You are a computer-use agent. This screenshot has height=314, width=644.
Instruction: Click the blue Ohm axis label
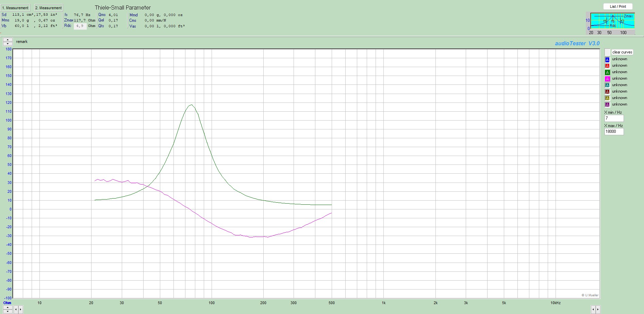point(7,303)
